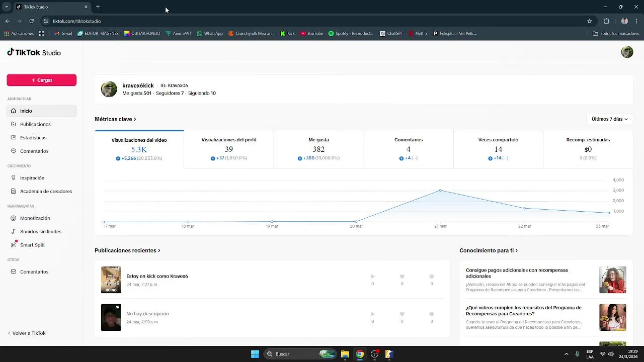Open Todos los marcadores folder
Screen dimensions: 644x362
616,34
